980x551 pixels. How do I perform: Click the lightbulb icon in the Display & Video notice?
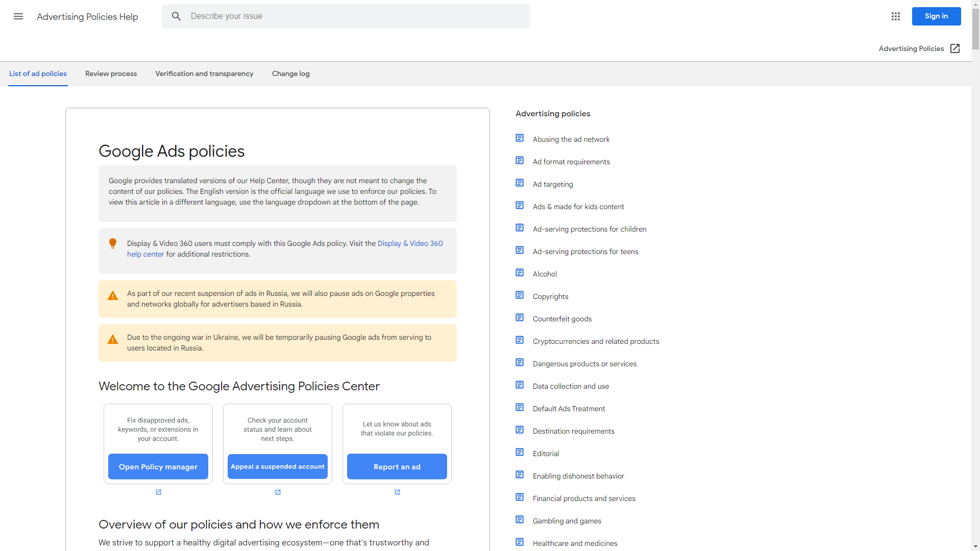pos(113,243)
